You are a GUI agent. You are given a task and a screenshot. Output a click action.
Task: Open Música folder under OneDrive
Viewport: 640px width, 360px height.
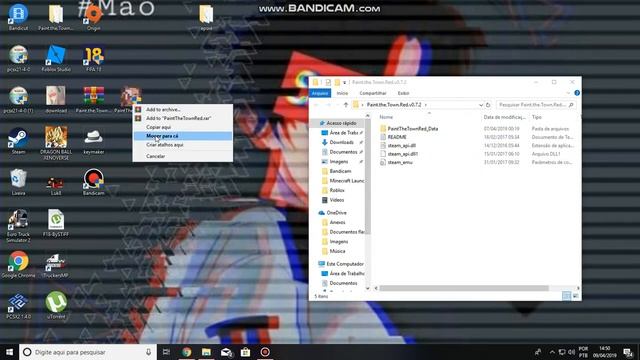(337, 251)
